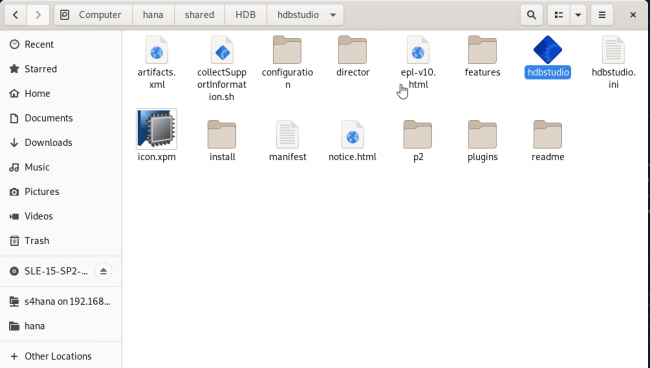Select the artifacts.xml file icon
This screenshot has width=650, height=368.
click(x=157, y=50)
